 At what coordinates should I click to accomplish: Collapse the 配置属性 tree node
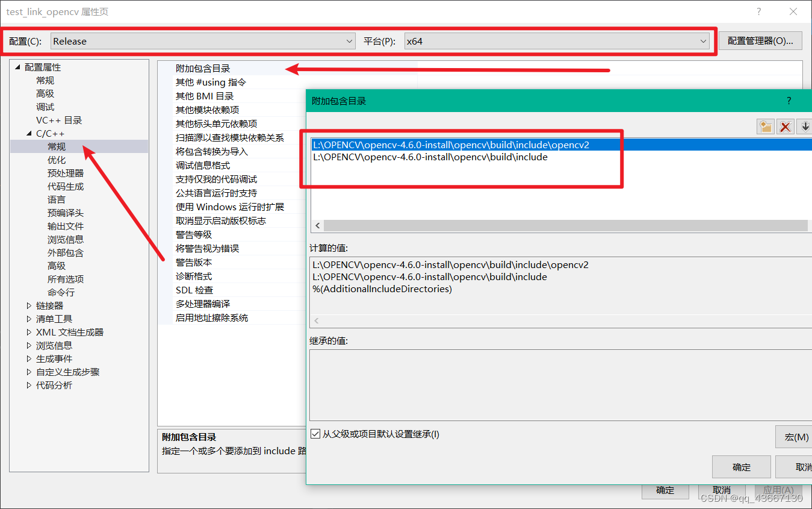pyautogui.click(x=18, y=67)
